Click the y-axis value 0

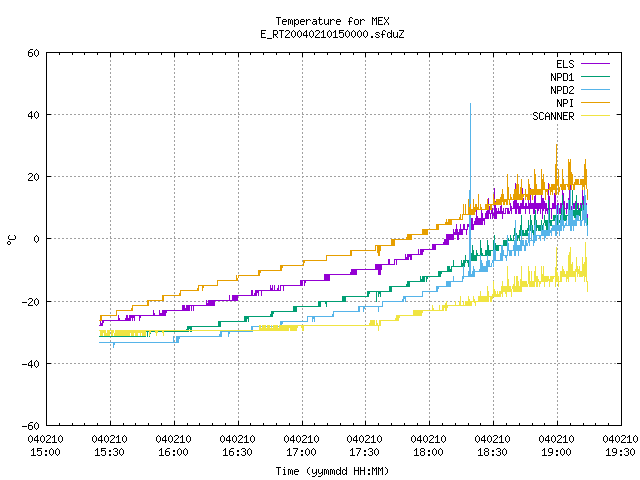click(37, 239)
